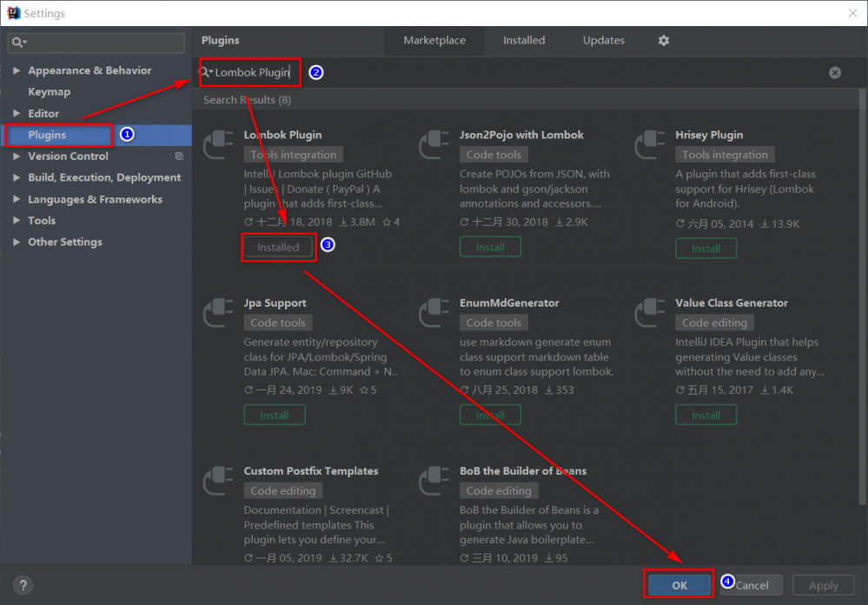Click the plugin results vertical scrollbar
Image resolution: width=868 pixels, height=605 pixels.
tap(862, 296)
